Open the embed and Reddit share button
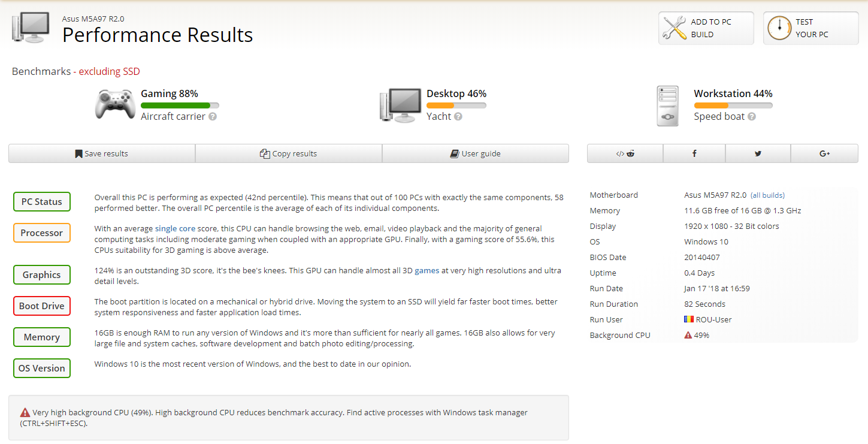Image resolution: width=868 pixels, height=444 pixels. pos(625,153)
